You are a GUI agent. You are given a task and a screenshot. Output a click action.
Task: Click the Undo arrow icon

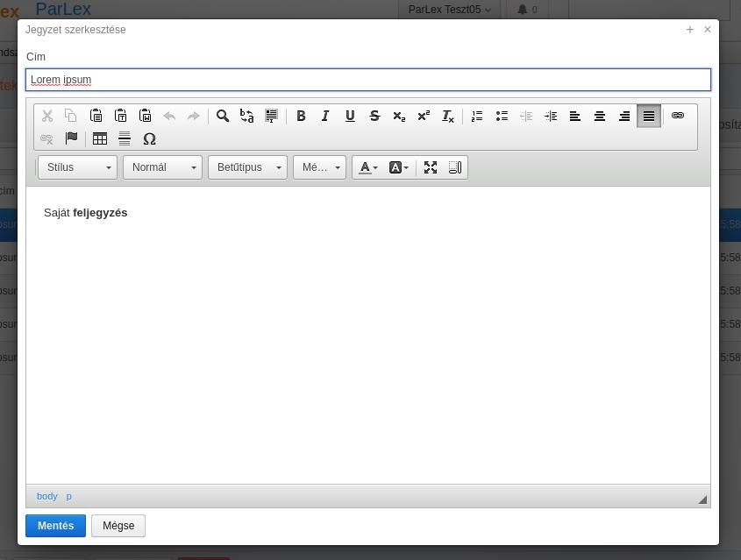[169, 116]
